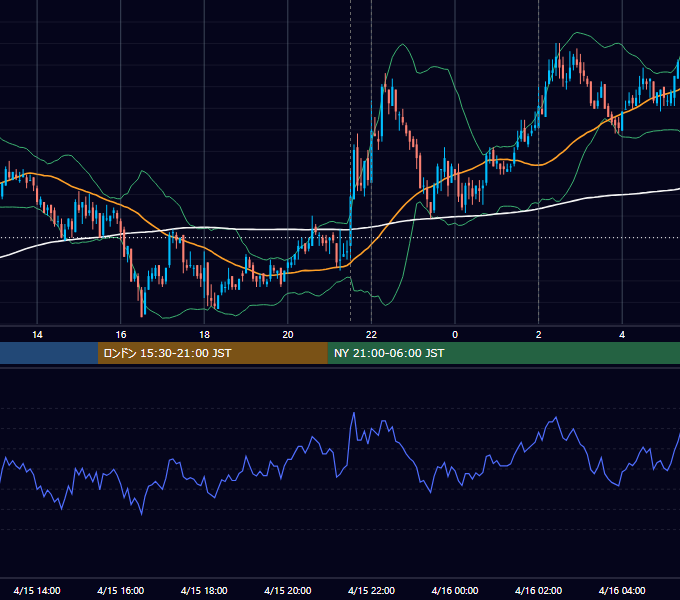680x600 pixels.
Task: Click the ロンドン 15:30-21:00 JST session bar
Action: pos(212,353)
